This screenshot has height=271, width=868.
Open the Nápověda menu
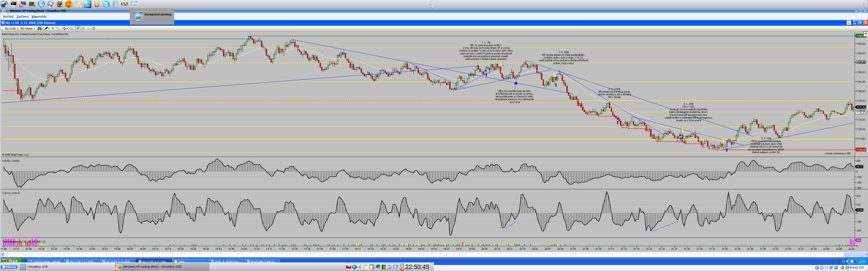[39, 16]
